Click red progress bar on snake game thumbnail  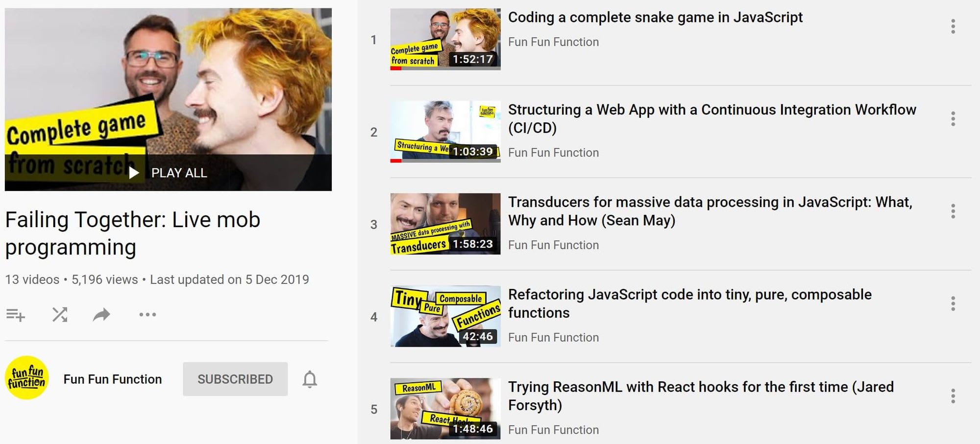tap(396, 69)
